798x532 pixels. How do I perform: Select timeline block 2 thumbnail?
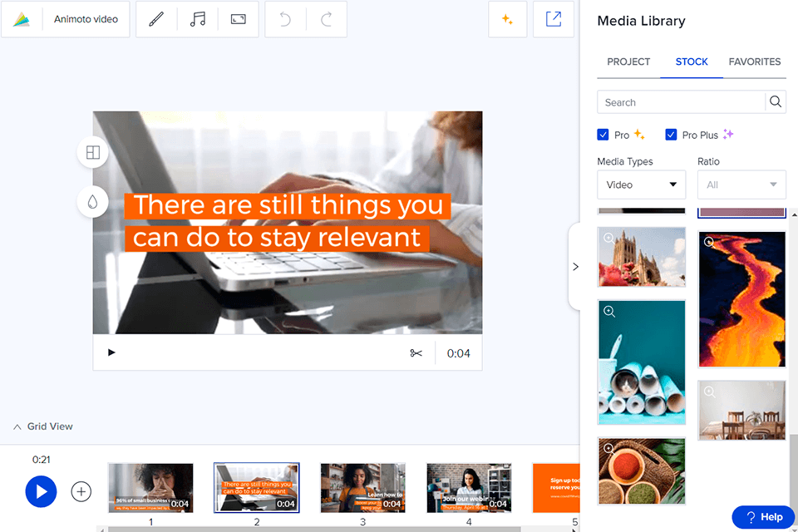coord(257,488)
